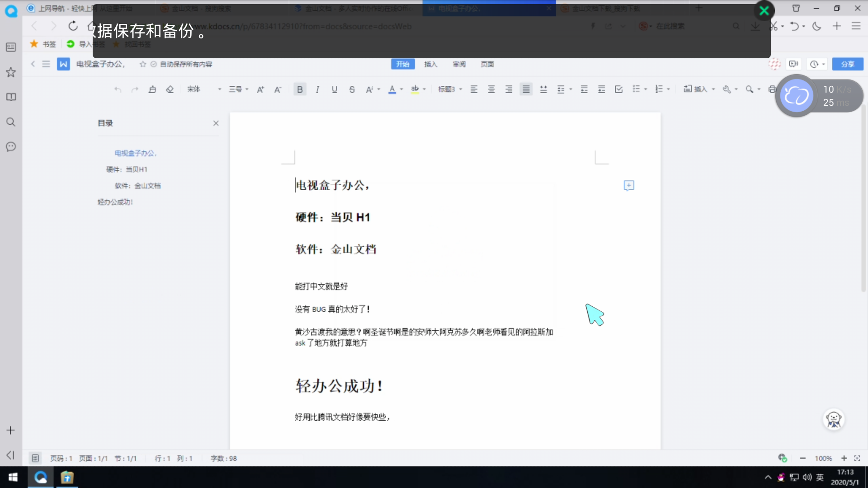Image resolution: width=868 pixels, height=488 pixels.
Task: Align text right
Action: 509,89
